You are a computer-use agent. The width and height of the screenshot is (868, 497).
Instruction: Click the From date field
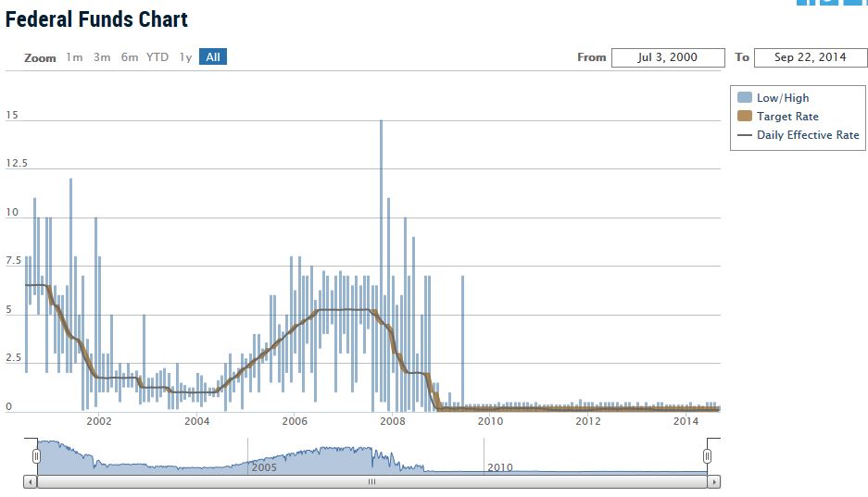668,57
